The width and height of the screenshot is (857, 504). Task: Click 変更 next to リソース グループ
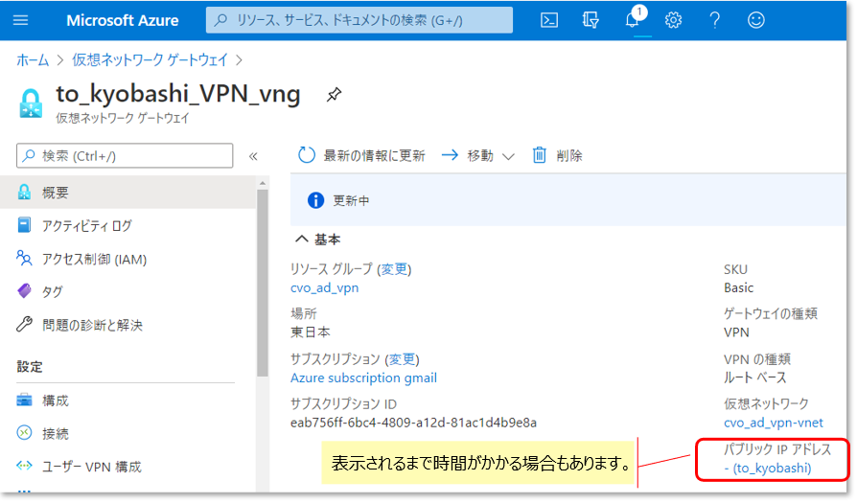(x=394, y=269)
